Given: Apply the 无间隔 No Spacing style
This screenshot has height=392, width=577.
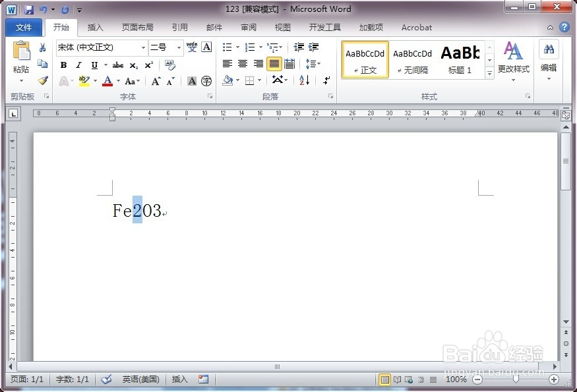Looking at the screenshot, I should pyautogui.click(x=413, y=59).
